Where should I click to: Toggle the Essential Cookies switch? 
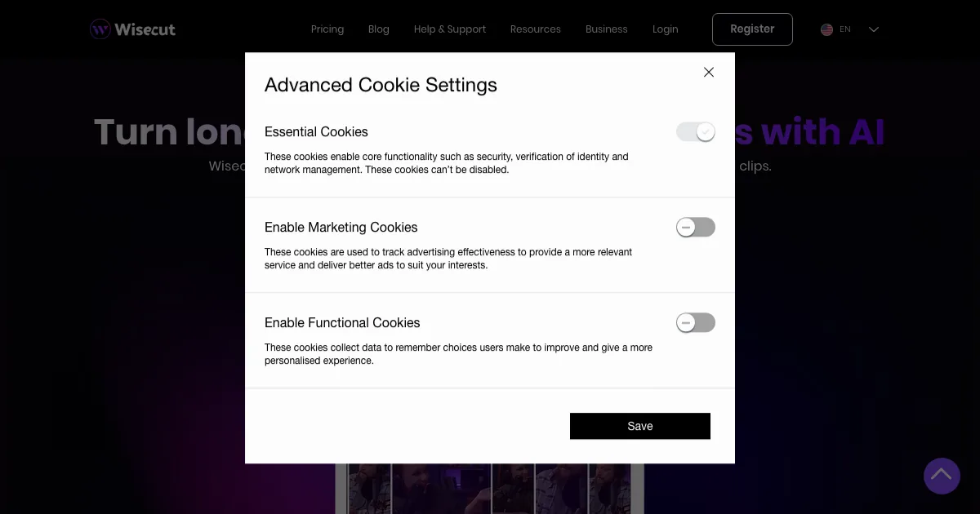point(696,132)
